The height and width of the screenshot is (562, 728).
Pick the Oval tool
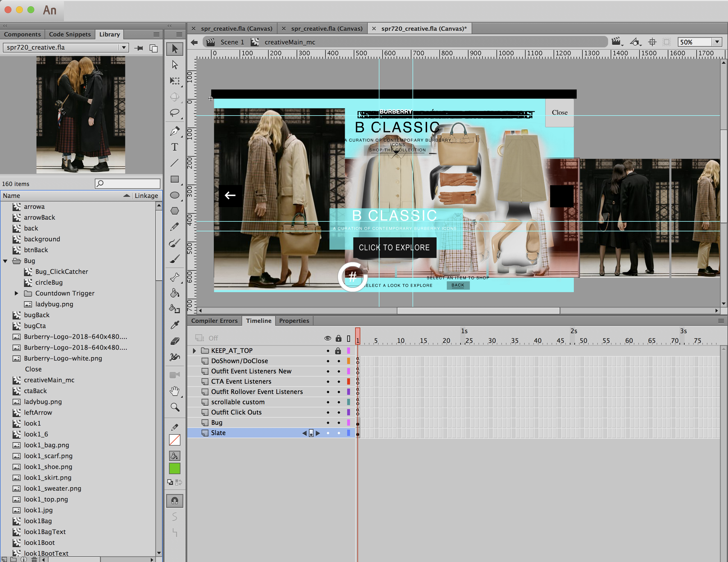click(x=174, y=195)
